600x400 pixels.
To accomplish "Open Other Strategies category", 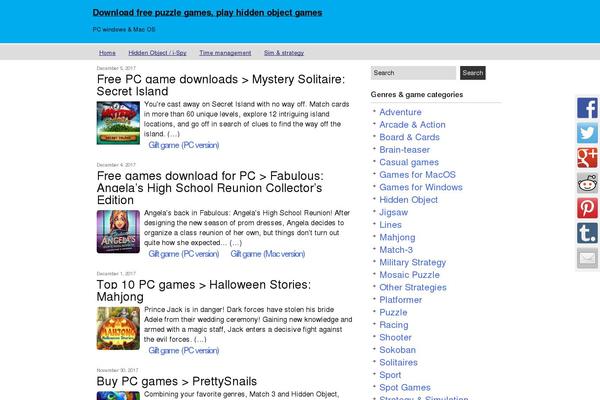I will pos(413,287).
